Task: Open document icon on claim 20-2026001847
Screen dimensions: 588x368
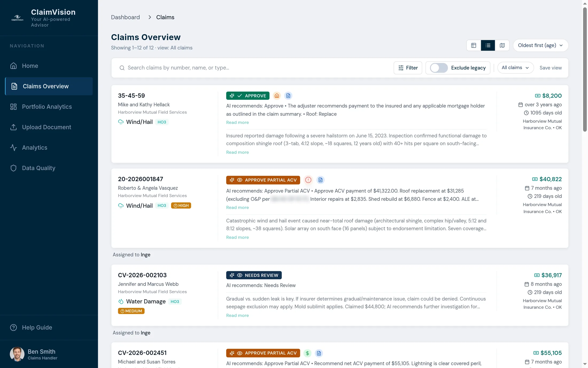Action: 320,180
